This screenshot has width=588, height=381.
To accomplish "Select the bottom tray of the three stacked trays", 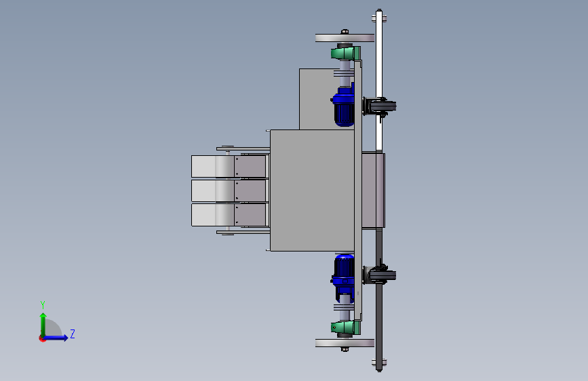I will pyautogui.click(x=229, y=215).
